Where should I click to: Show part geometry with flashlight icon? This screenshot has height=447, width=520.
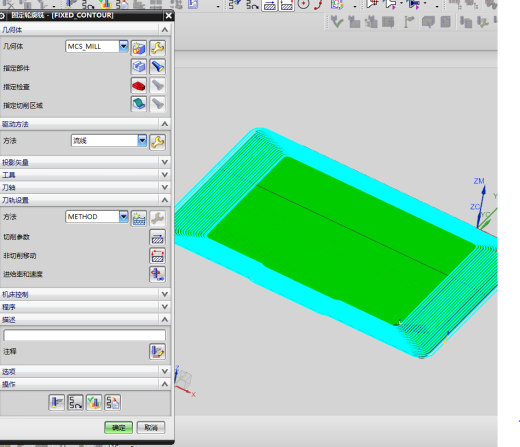[157, 67]
